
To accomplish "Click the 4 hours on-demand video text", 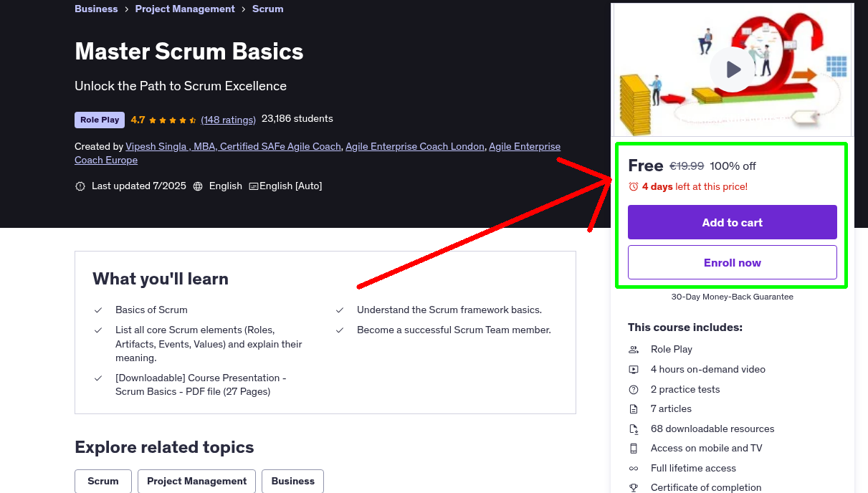I will [708, 370].
